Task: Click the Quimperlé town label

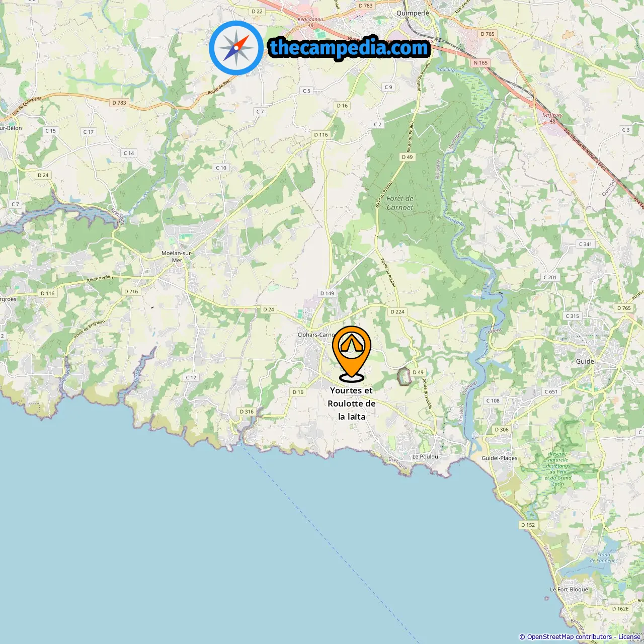Action: [413, 14]
